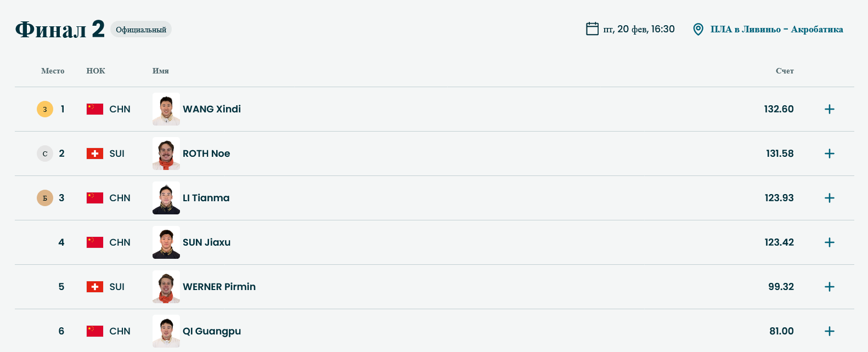Click the silver medal badge for second place
Screen dimensions: 868x352
click(45, 154)
